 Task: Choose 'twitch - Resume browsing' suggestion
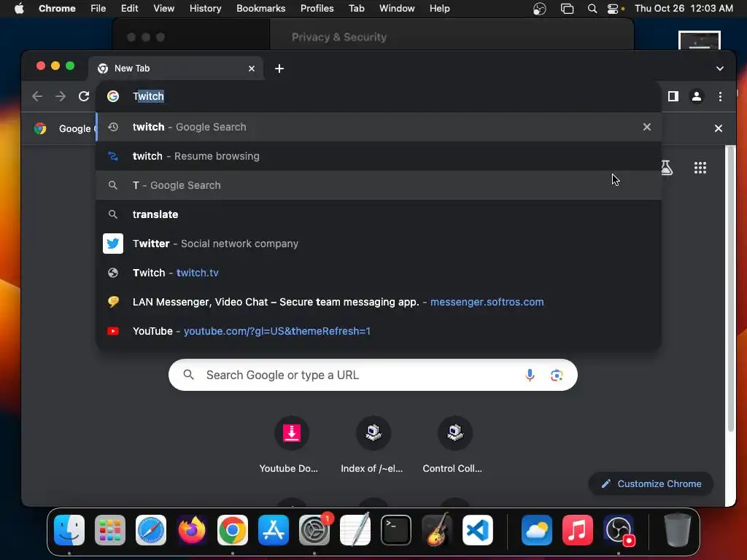pos(379,156)
